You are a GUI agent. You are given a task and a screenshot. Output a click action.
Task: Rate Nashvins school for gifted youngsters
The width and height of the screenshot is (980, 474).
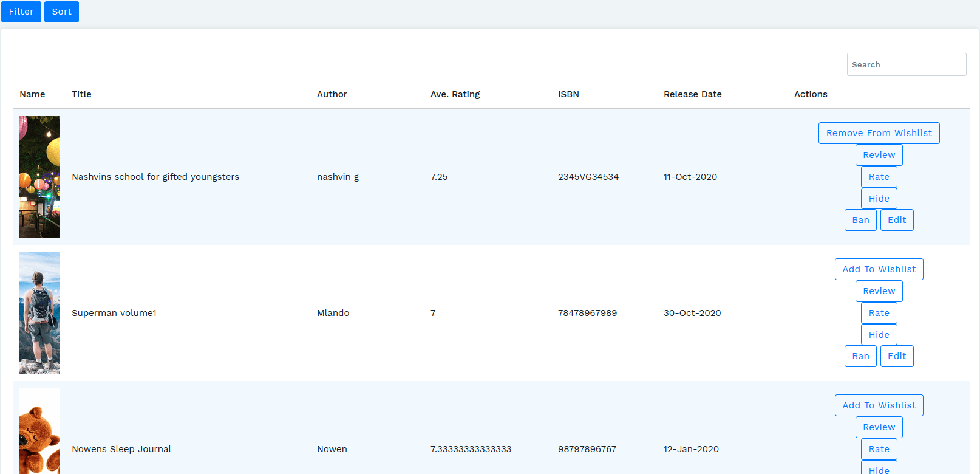[879, 177]
